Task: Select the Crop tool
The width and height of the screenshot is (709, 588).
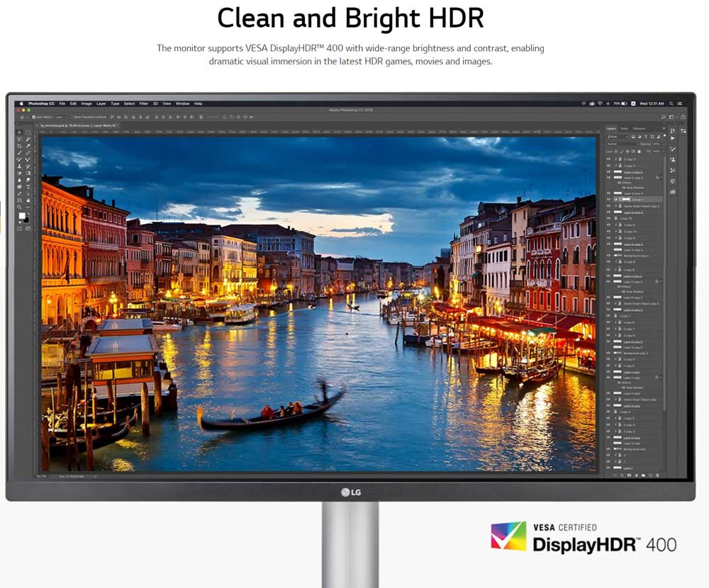Action: (21, 146)
